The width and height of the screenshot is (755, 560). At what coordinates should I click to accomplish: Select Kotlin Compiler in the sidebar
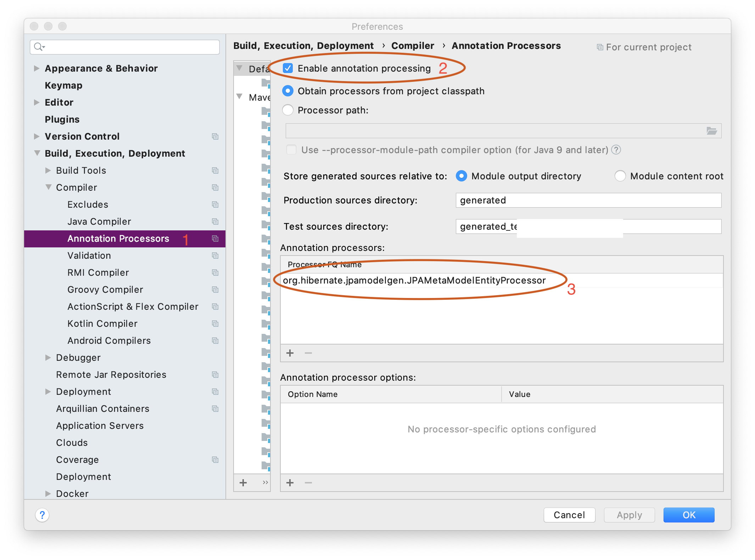(x=102, y=324)
